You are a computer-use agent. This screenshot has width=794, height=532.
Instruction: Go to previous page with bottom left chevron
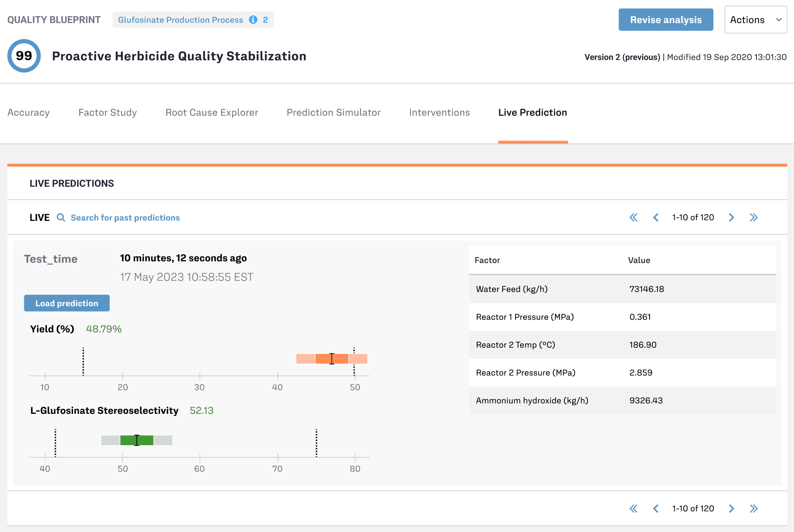tap(656, 509)
